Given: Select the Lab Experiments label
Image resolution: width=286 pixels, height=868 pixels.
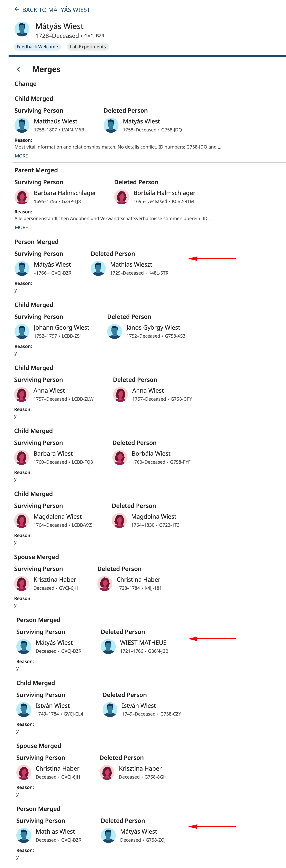Looking at the screenshot, I should 88,46.
